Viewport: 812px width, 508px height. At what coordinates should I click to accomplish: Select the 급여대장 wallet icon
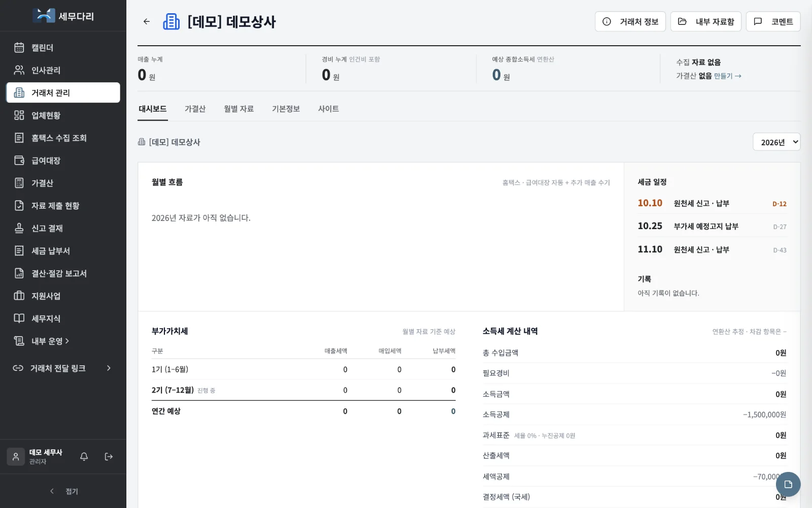click(19, 161)
